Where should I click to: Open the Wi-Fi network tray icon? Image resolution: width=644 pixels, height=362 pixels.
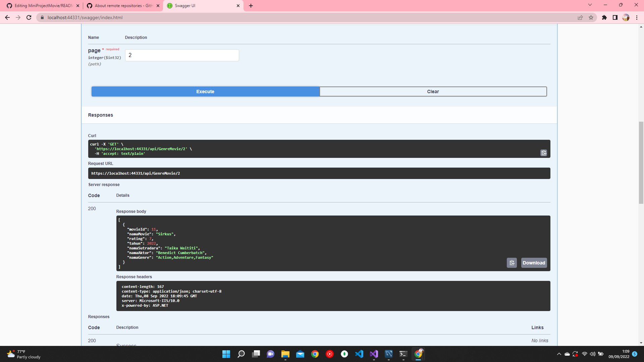tap(585, 354)
